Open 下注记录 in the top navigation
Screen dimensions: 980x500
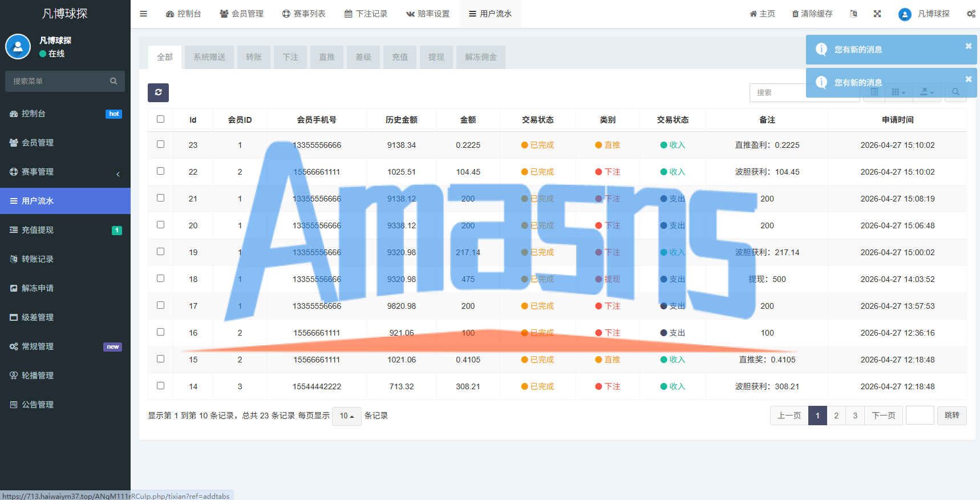coord(366,14)
